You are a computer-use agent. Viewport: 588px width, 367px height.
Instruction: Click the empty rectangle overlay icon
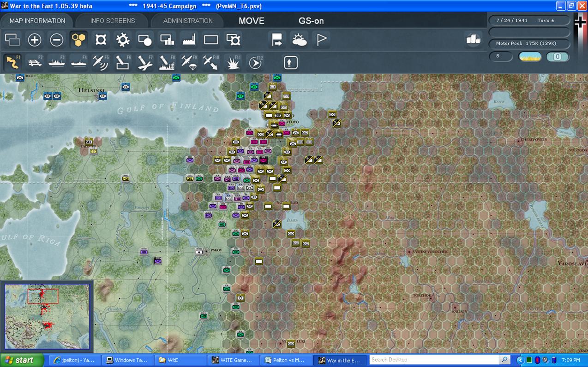(x=211, y=40)
